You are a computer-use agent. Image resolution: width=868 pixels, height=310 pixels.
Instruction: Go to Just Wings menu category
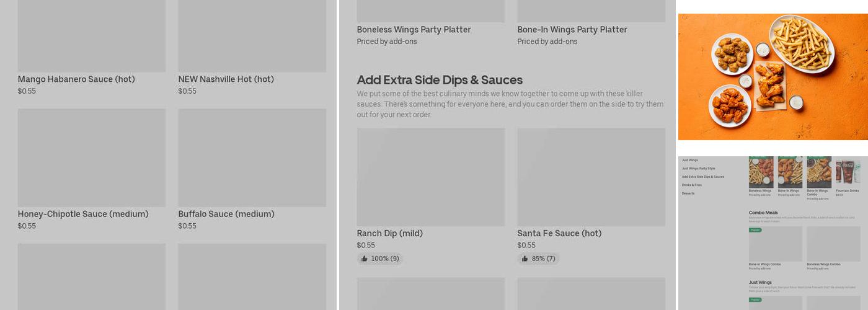point(690,160)
